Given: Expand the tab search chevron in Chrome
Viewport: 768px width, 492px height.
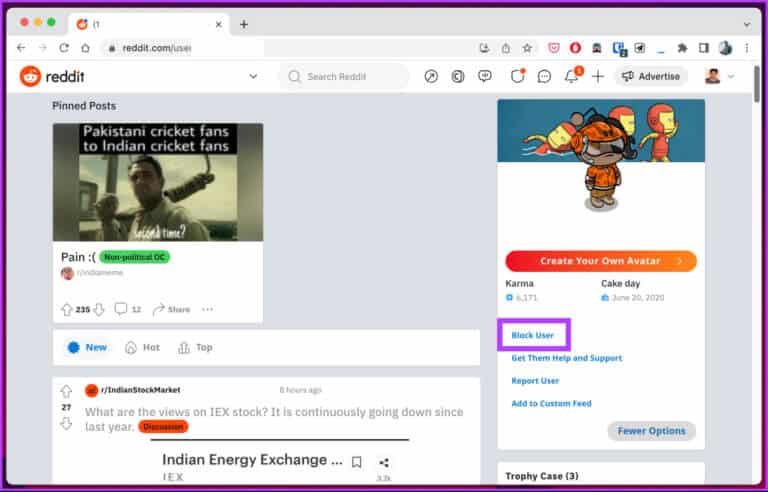Looking at the screenshot, I should click(746, 25).
